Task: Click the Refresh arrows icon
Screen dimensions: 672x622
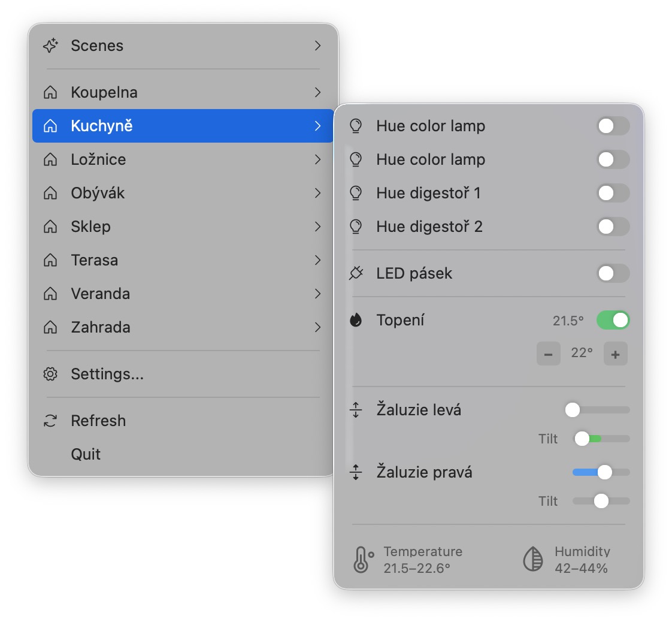Action: [51, 421]
